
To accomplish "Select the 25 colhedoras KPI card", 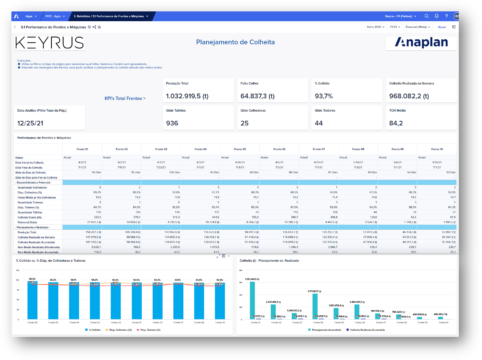I will tap(273, 117).
